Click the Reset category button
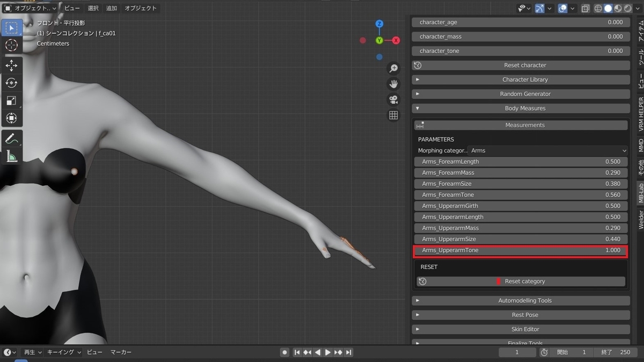 (x=521, y=281)
